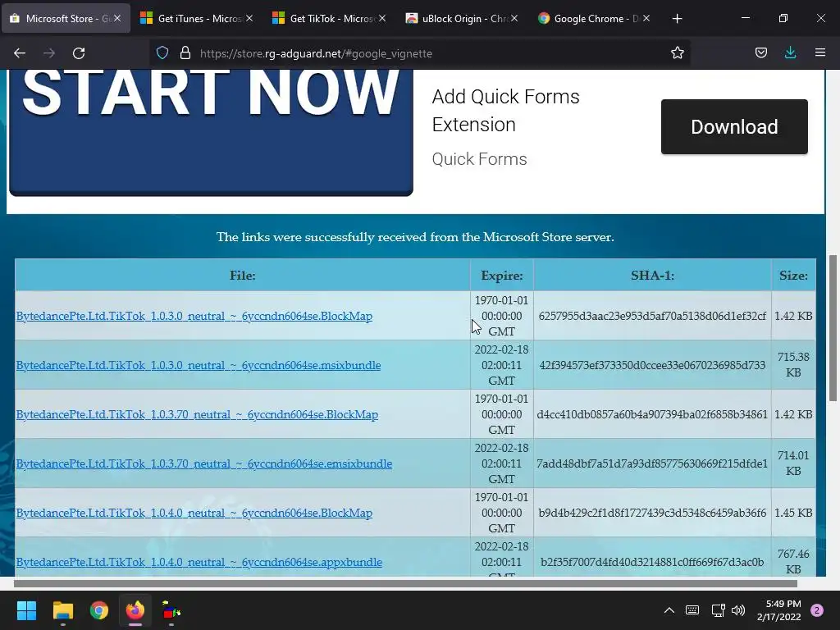This screenshot has height=630, width=840.
Task: Open the Windows Start menu
Action: (26, 610)
